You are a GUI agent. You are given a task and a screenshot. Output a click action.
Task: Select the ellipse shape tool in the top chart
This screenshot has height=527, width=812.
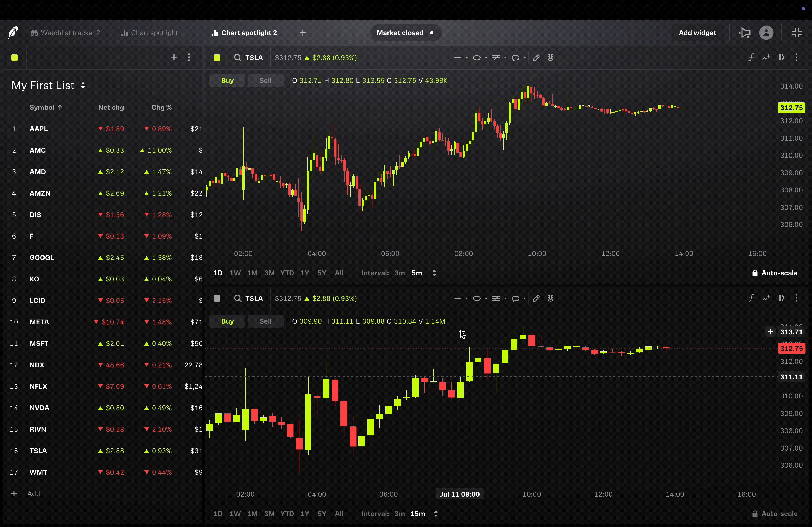click(x=477, y=58)
